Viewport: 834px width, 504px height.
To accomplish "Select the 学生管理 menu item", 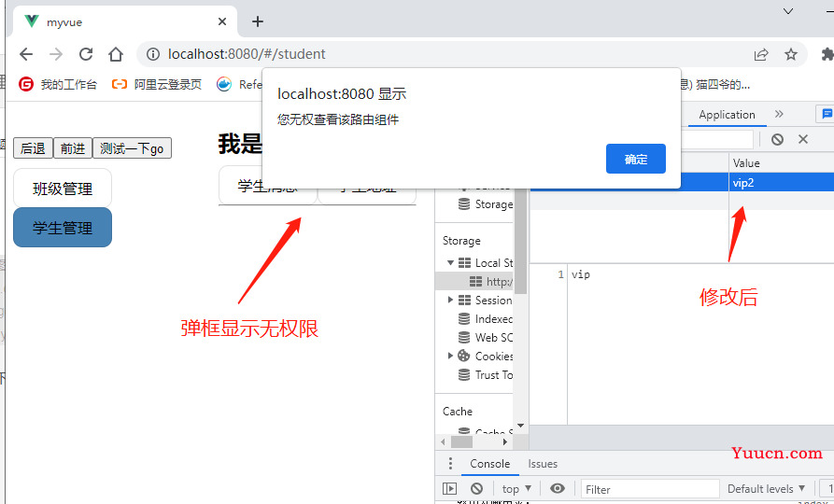I will pyautogui.click(x=63, y=228).
